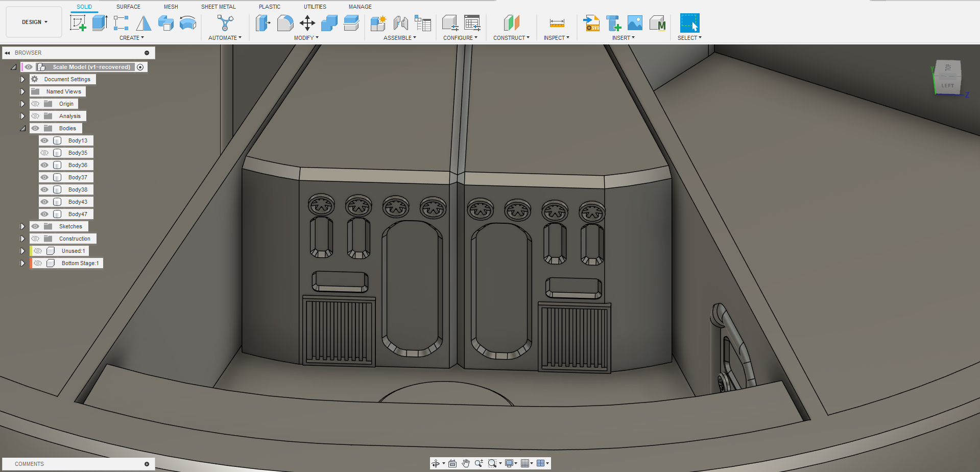Hide Body13 visibility eye
The image size is (980, 472).
[x=44, y=140]
